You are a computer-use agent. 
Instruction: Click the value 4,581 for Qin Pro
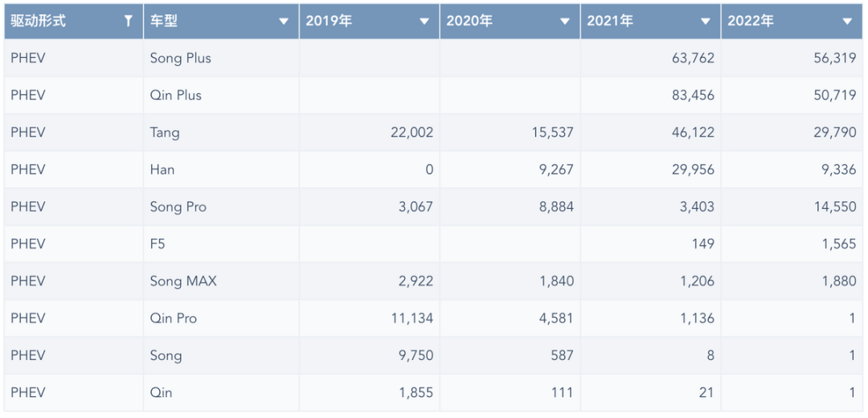(x=555, y=318)
